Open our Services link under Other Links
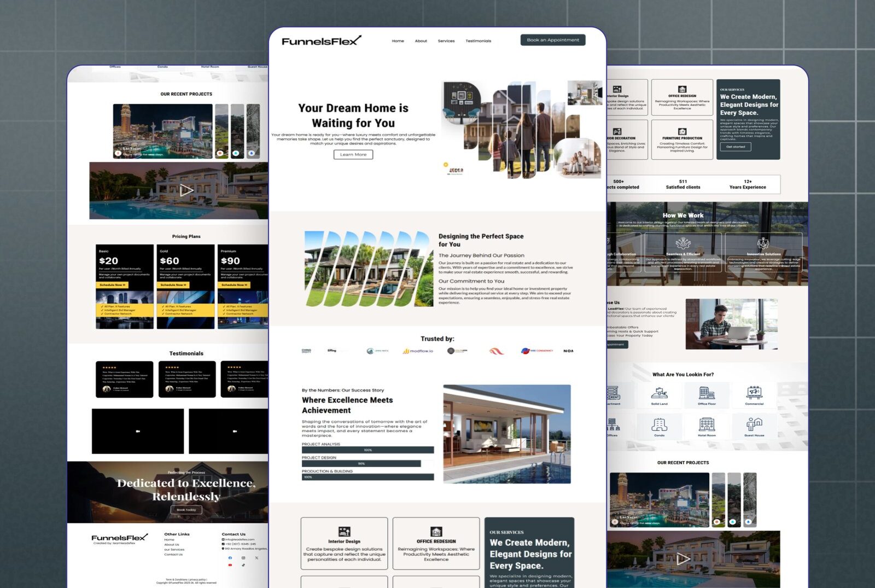 [174, 550]
